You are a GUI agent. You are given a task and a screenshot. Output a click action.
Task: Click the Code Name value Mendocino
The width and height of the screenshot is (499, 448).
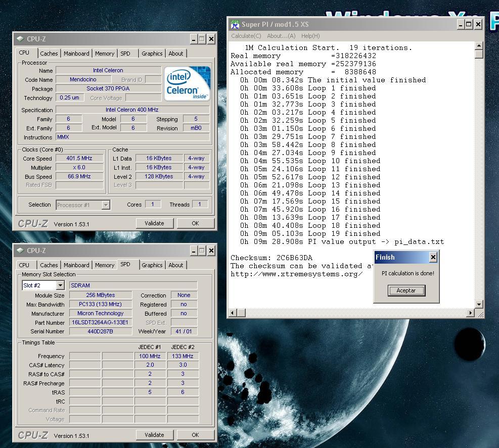point(83,79)
